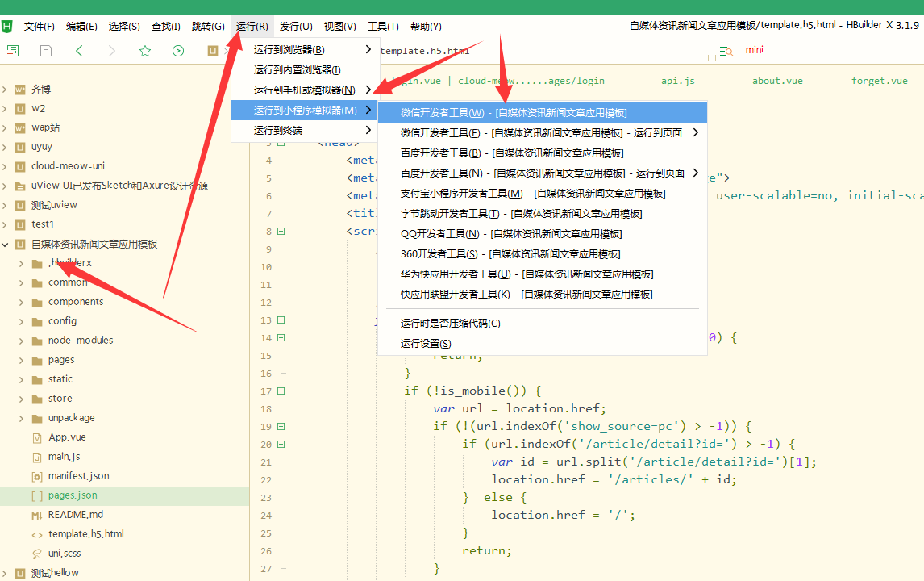Image resolution: width=924 pixels, height=581 pixels.
Task: Expand the pages folder
Action: pos(21,361)
